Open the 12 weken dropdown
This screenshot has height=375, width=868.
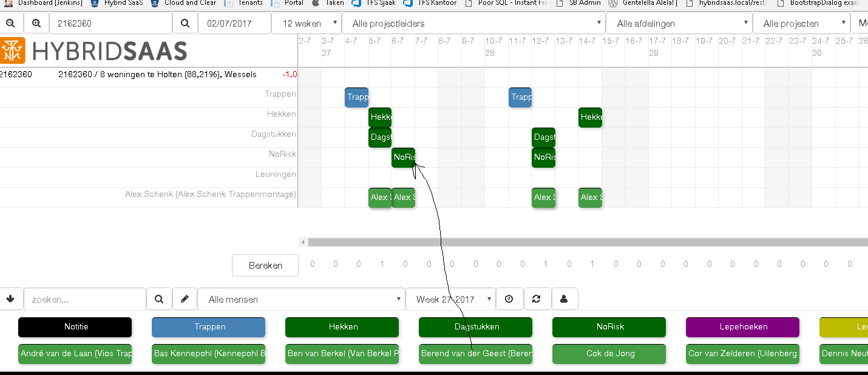[306, 24]
